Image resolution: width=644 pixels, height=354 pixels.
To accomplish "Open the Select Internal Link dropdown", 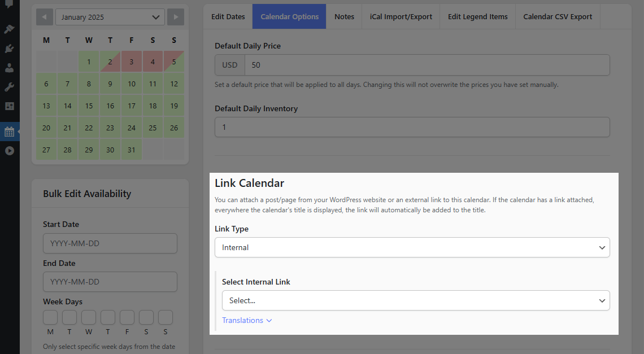I will (x=416, y=300).
